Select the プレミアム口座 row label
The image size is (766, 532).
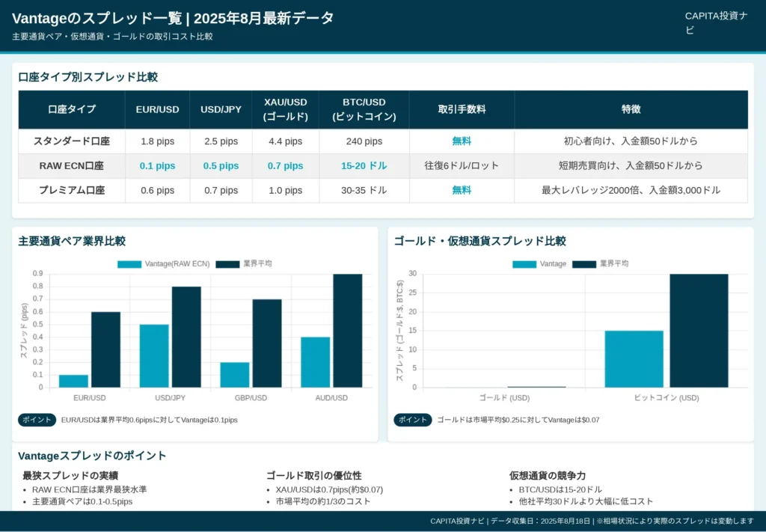click(72, 190)
